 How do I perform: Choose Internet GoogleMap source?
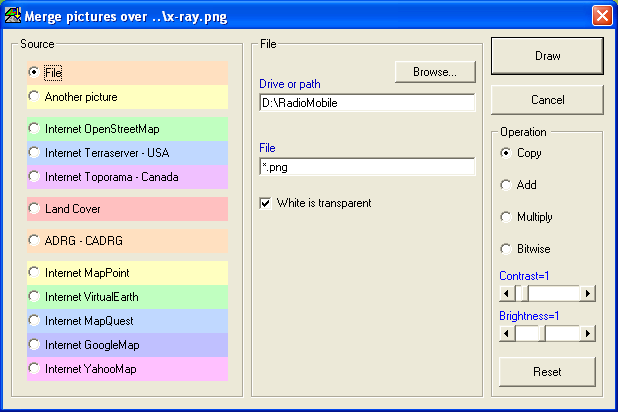(x=34, y=345)
